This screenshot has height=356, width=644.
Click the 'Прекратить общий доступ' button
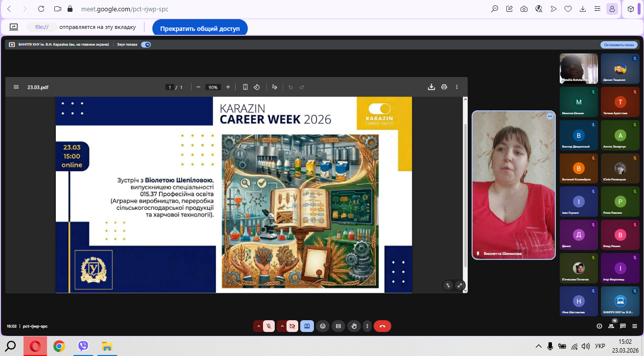pyautogui.click(x=200, y=28)
